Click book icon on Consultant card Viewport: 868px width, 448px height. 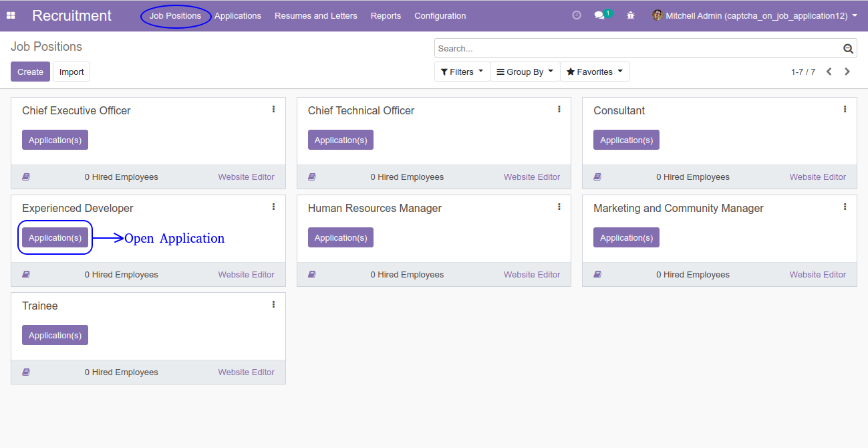[x=597, y=177]
